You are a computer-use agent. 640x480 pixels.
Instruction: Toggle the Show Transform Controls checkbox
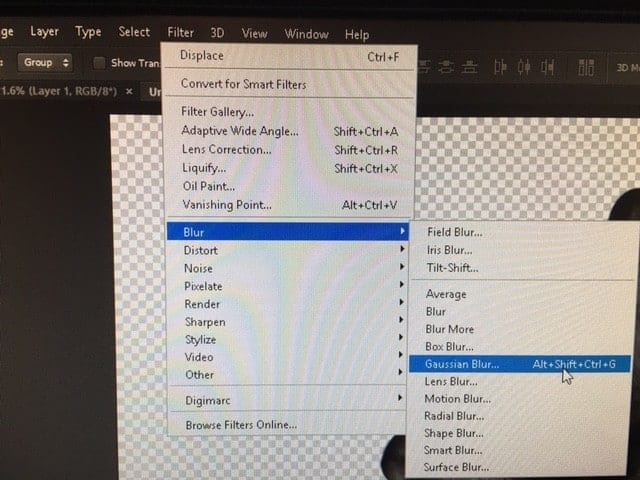[99, 63]
